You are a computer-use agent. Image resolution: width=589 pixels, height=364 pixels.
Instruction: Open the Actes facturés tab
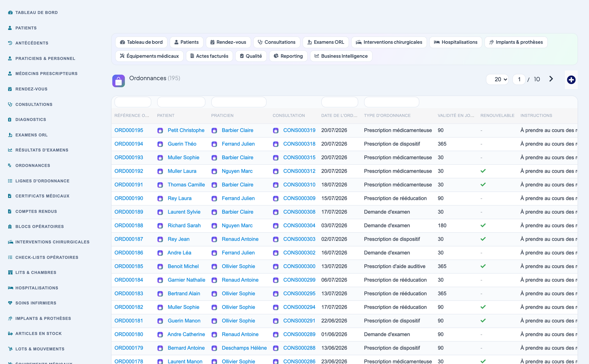(x=209, y=56)
